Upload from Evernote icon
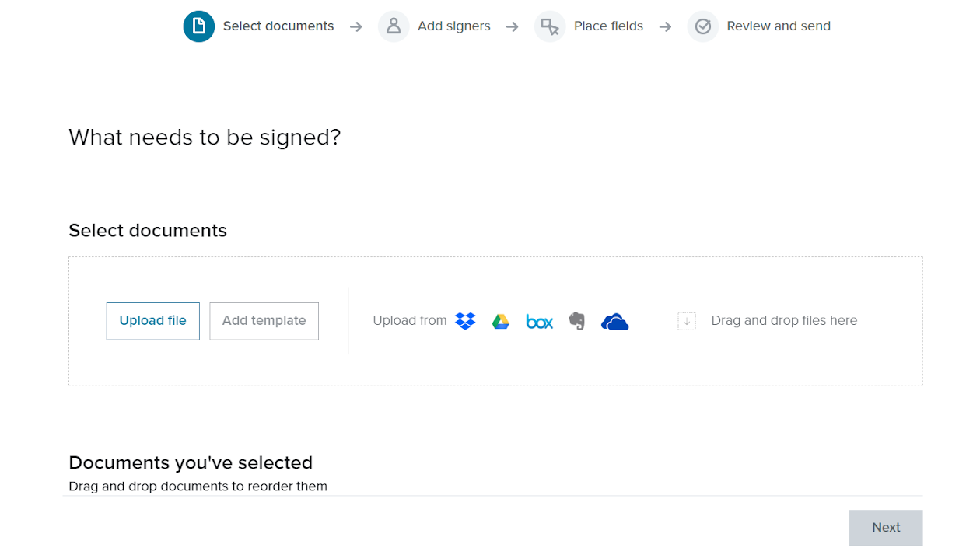The image size is (980, 551). [576, 321]
